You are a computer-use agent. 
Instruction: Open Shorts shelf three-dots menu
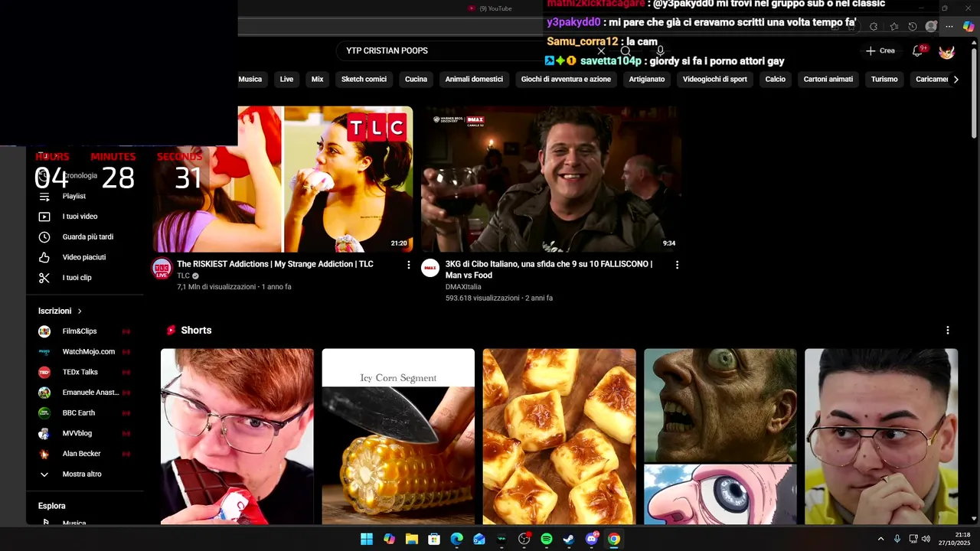click(x=948, y=331)
